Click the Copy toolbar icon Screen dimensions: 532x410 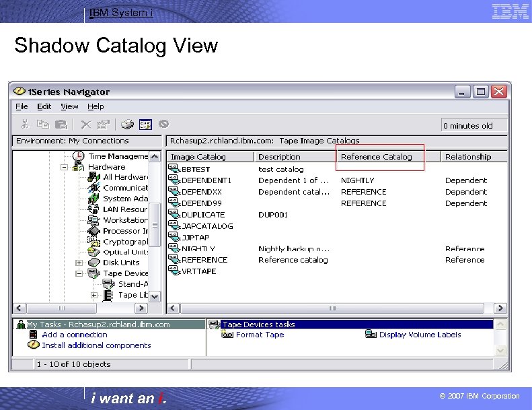point(43,125)
